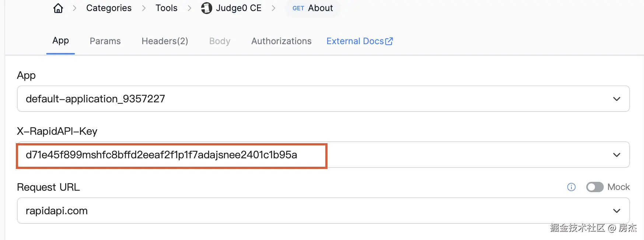The height and width of the screenshot is (240, 644).
Task: Click the home icon in breadcrumb
Action: click(x=58, y=8)
